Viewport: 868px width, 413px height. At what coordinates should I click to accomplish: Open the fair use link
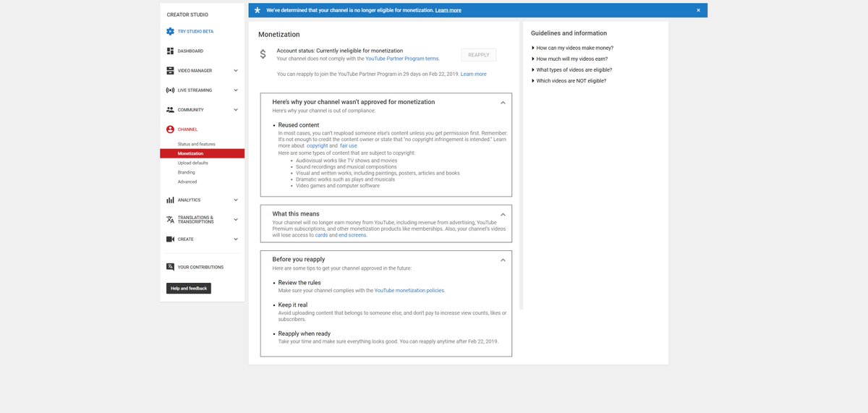pos(349,145)
